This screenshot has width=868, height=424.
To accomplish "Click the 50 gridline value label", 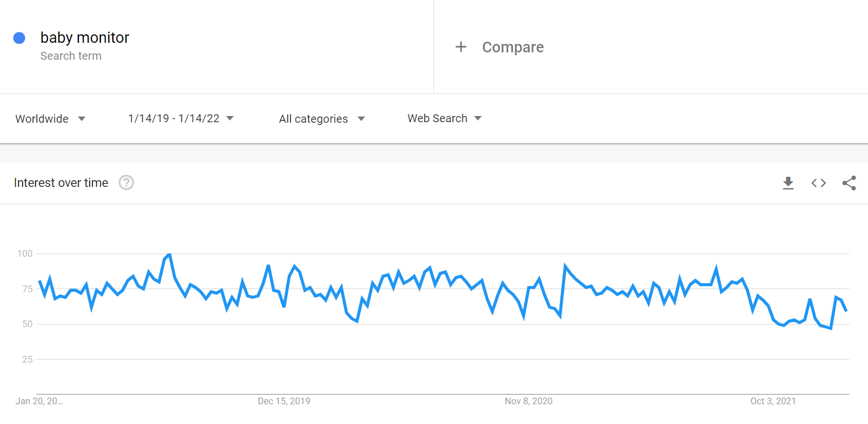I will 26,324.
